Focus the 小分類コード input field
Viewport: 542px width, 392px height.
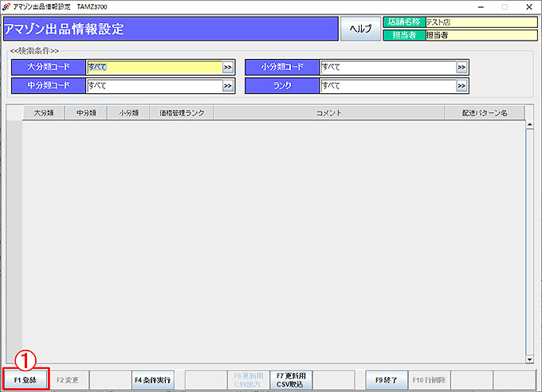pyautogui.click(x=388, y=67)
